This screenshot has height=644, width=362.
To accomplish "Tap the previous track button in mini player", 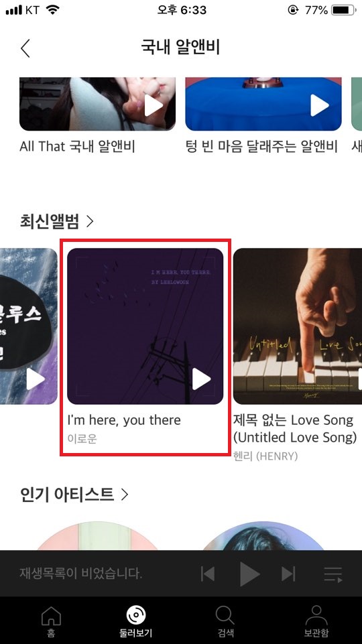I will (x=208, y=574).
